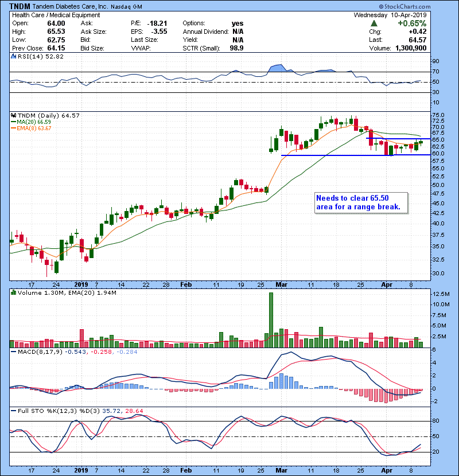This screenshot has height=476, width=459.
Task: Click the Volume 1.30M, EMA(20) 1.94M label
Action: click(67, 292)
